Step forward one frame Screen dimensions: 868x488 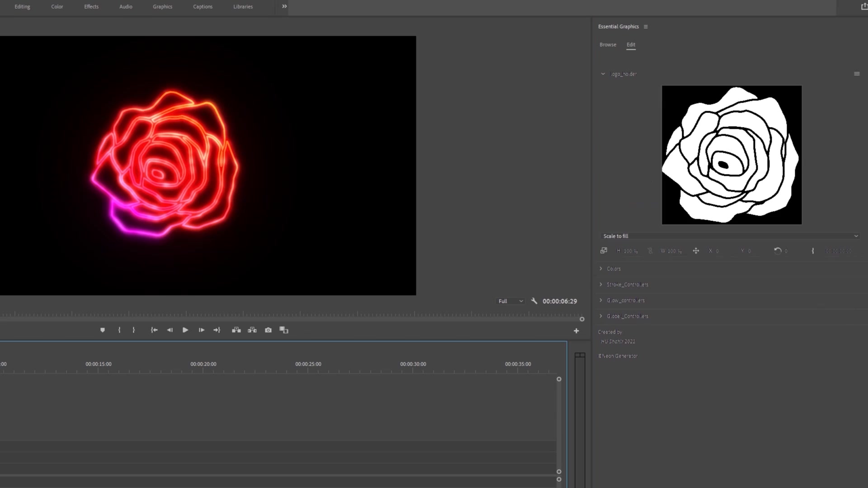pos(202,330)
